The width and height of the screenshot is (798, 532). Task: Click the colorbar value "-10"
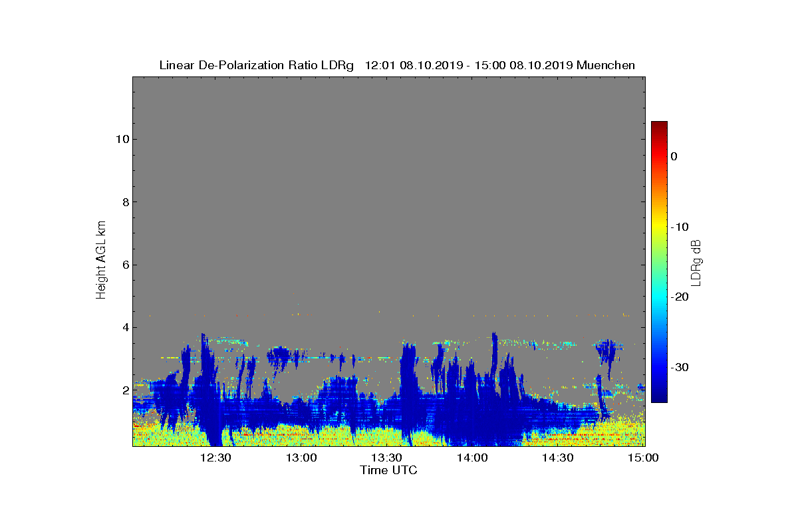[679, 227]
